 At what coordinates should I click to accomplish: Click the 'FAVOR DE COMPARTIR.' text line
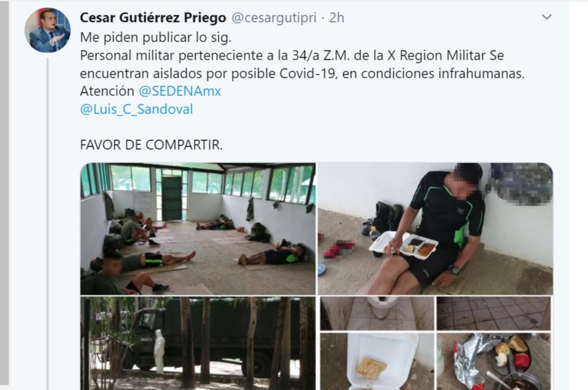151,145
